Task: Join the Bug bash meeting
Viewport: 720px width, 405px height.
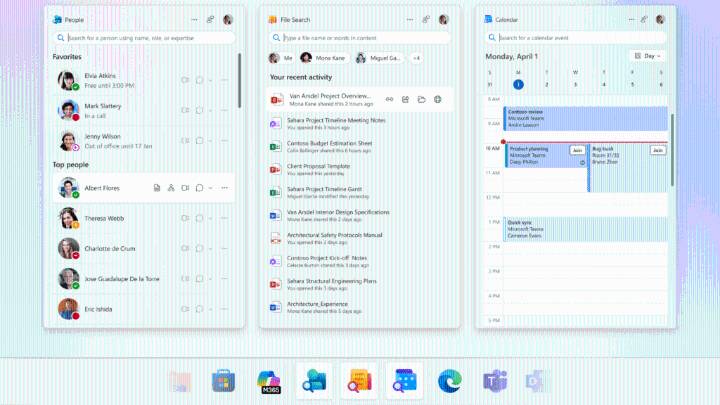Action: (658, 150)
